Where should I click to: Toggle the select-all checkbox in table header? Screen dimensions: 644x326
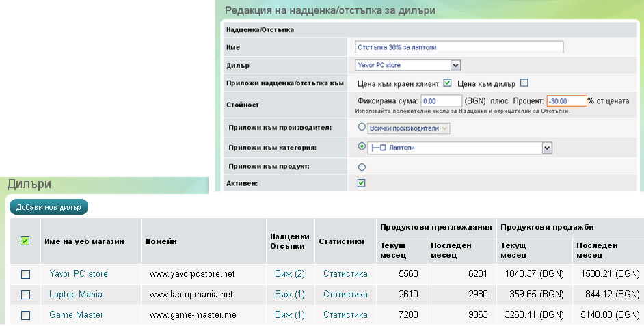25,241
